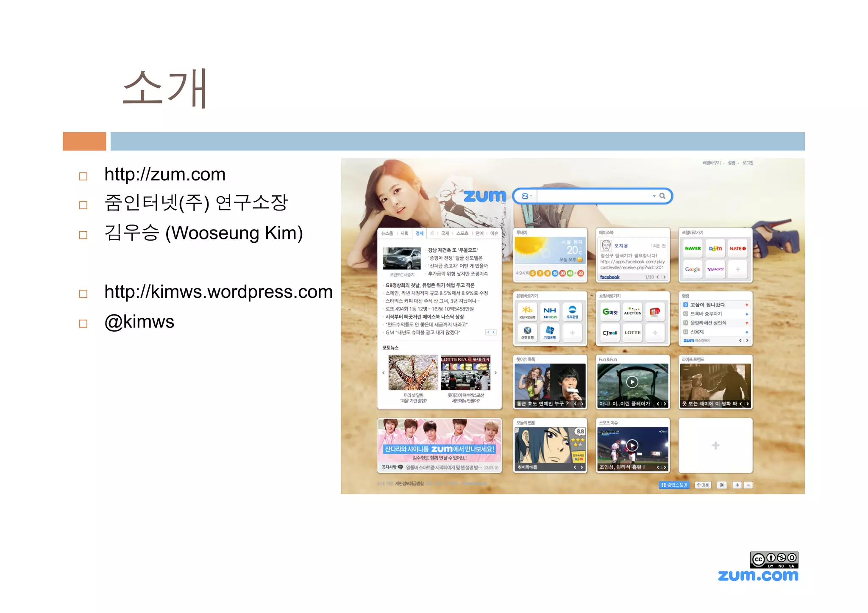Open the KB bank shortcut icon

pos(527,312)
